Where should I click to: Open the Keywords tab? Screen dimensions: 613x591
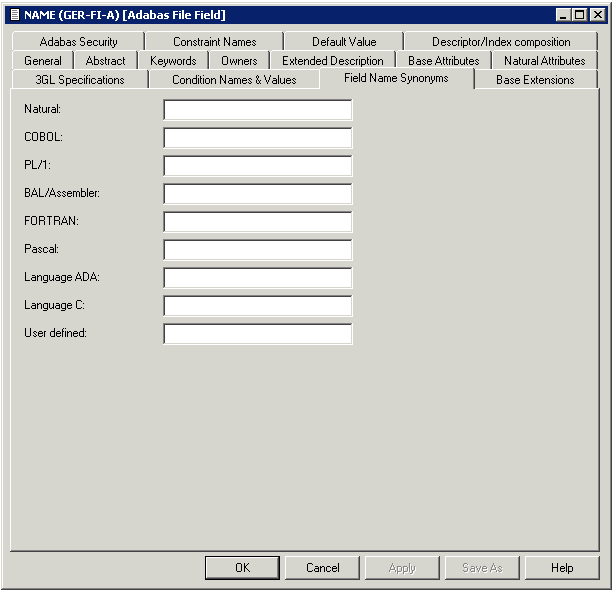click(x=173, y=61)
